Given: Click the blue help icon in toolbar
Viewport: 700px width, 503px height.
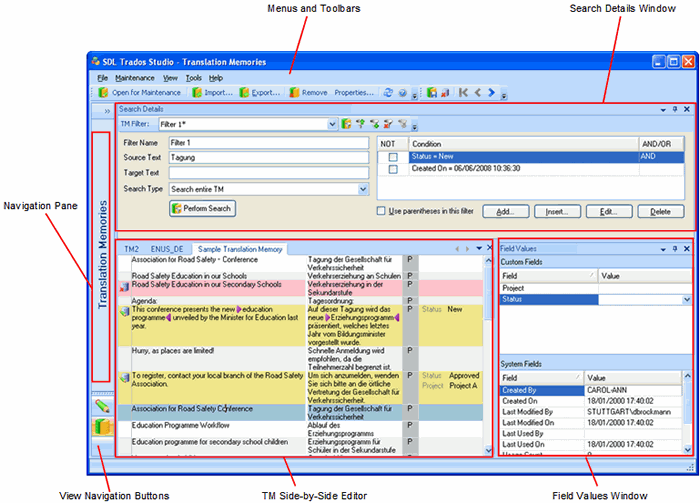Looking at the screenshot, I should (403, 93).
